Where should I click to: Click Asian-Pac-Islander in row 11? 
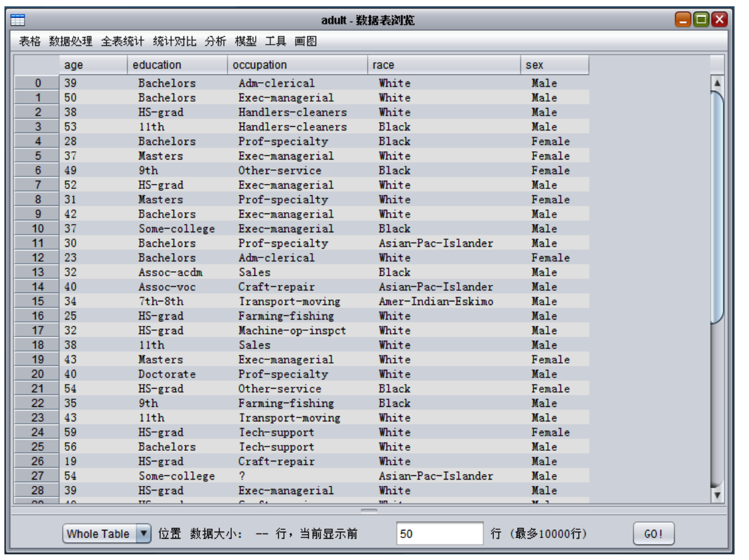coord(435,244)
